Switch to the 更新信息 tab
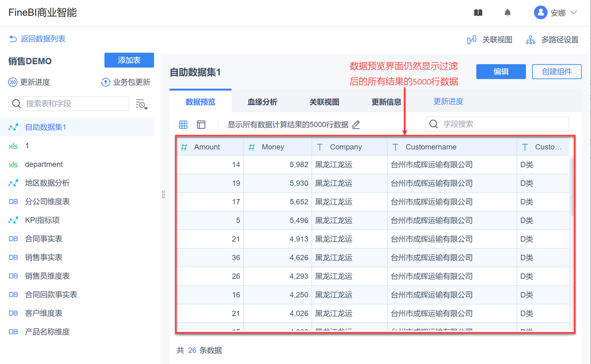 [x=387, y=102]
